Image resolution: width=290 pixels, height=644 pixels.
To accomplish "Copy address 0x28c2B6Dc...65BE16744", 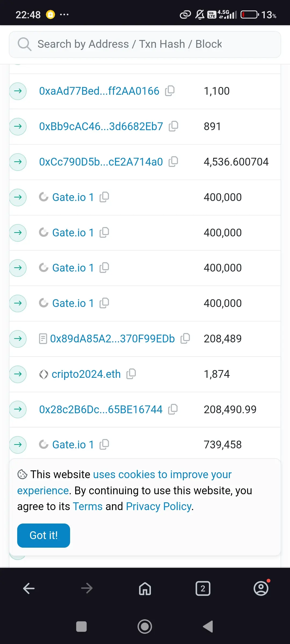I will click(x=173, y=409).
